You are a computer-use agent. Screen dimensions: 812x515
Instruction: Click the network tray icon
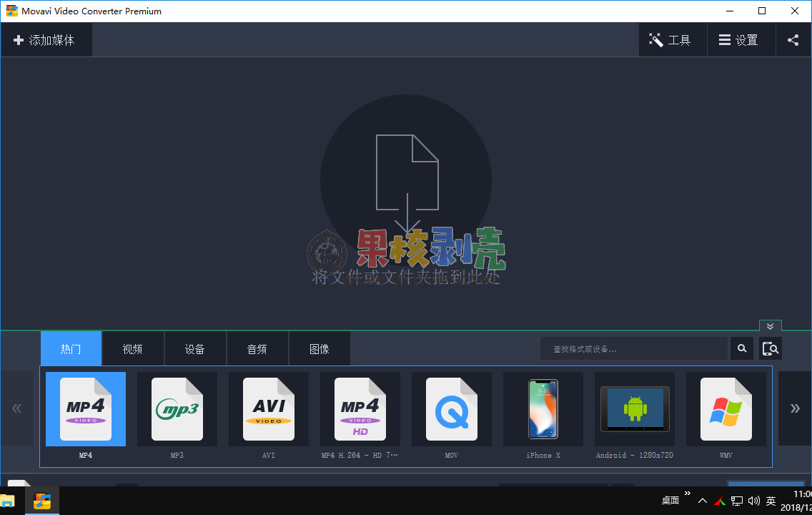click(x=736, y=501)
